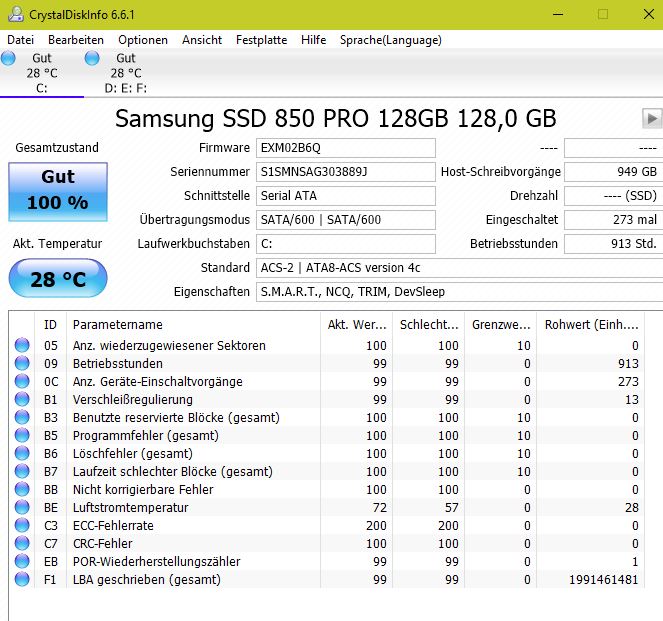Click status orb of attribute 05 row
663x621 pixels.
(22, 345)
